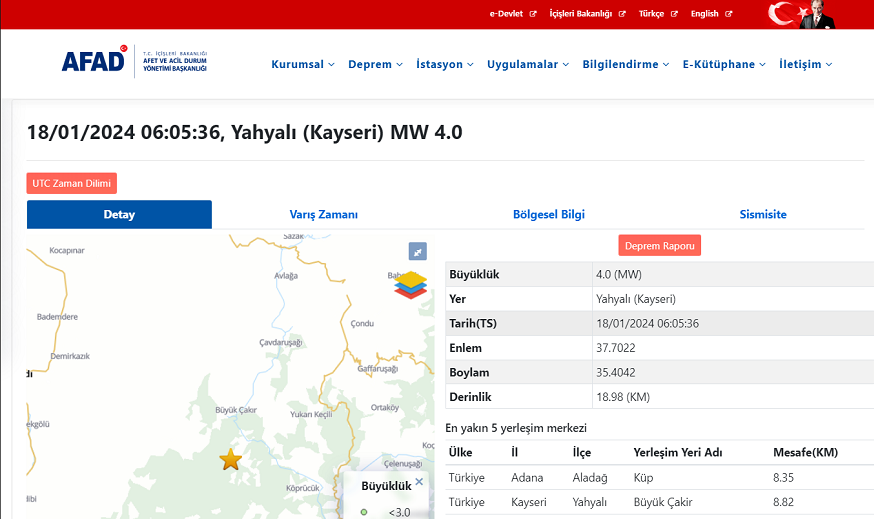Screen dimensions: 874x519
Task: Open the İstasyon dropdown menu
Action: click(445, 64)
